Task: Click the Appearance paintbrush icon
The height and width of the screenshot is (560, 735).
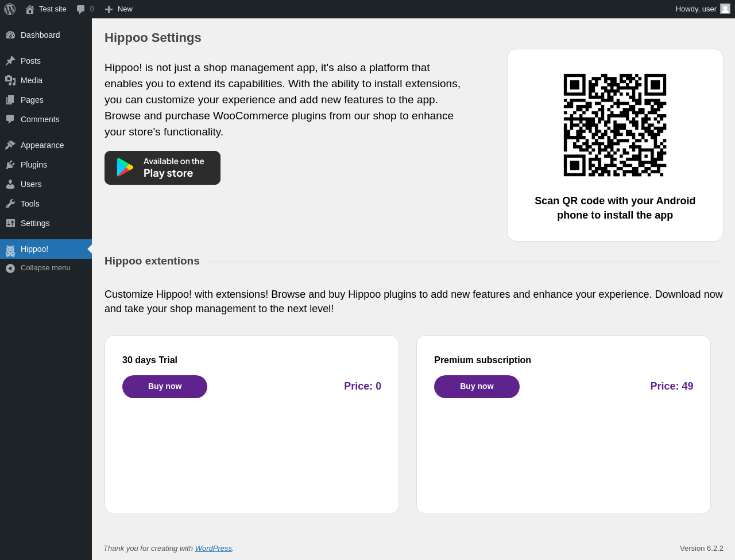Action: (x=10, y=145)
